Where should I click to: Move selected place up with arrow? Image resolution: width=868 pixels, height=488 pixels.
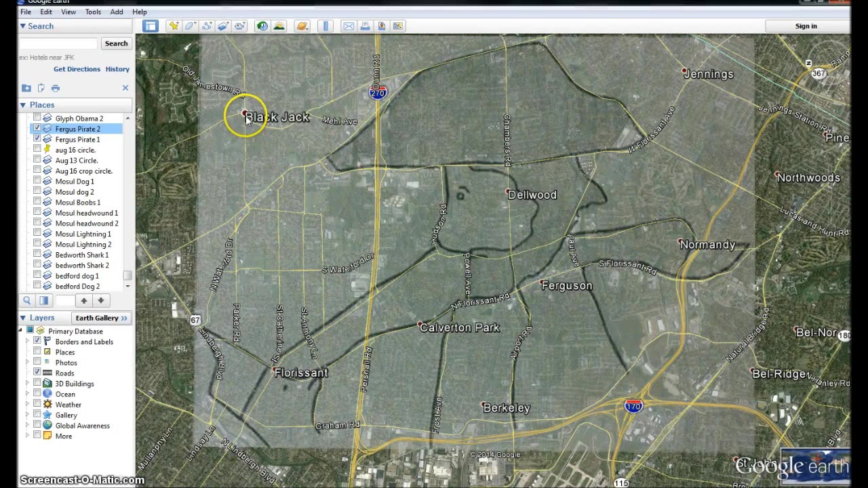[x=84, y=300]
